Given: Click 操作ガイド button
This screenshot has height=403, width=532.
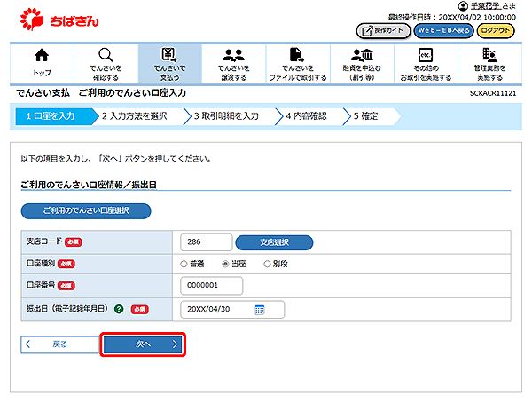Looking at the screenshot, I should pyautogui.click(x=383, y=30).
